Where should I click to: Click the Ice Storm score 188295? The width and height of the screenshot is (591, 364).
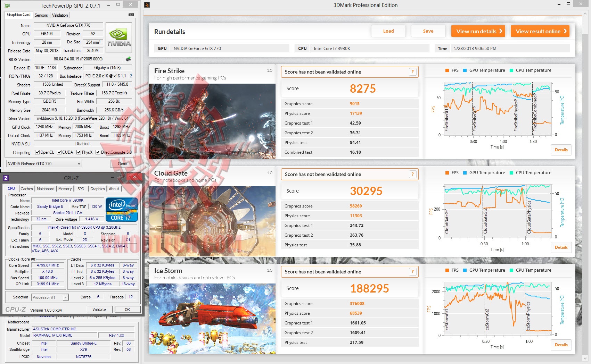click(x=369, y=289)
